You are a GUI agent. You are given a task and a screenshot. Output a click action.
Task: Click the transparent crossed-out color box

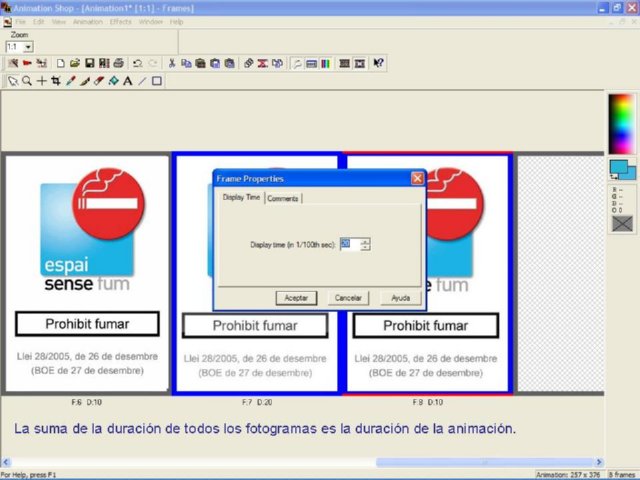point(622,224)
